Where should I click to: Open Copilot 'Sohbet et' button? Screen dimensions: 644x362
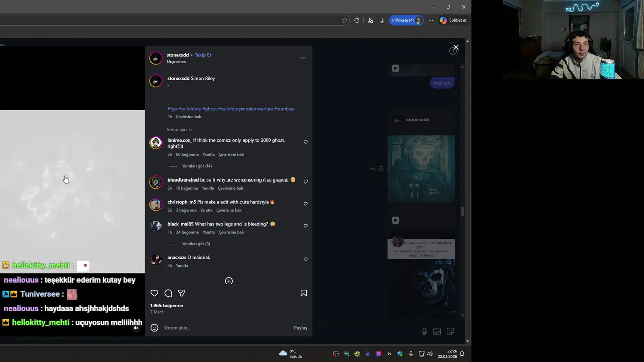(x=453, y=20)
